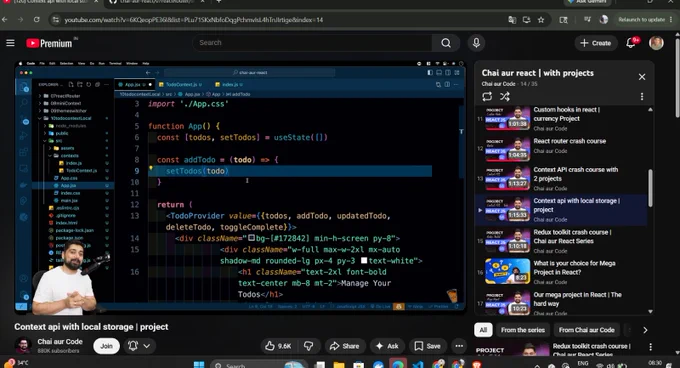Click the YouTube URL in the address bar

tap(193, 20)
